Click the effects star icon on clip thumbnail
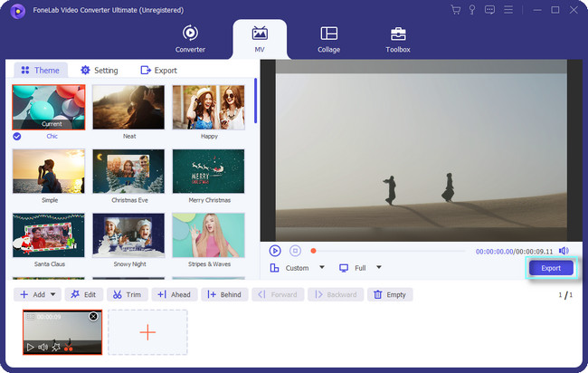588x373 pixels. click(56, 348)
